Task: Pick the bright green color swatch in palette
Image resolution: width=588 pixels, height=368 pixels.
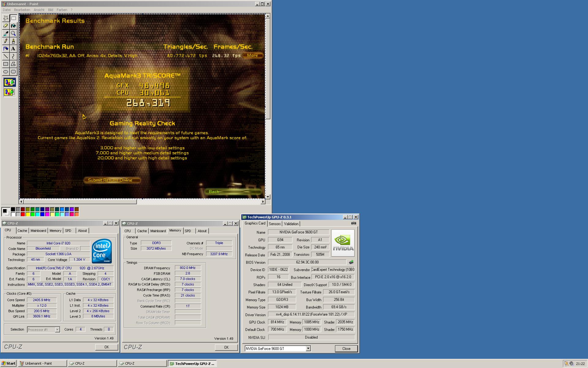Action: tap(32, 214)
